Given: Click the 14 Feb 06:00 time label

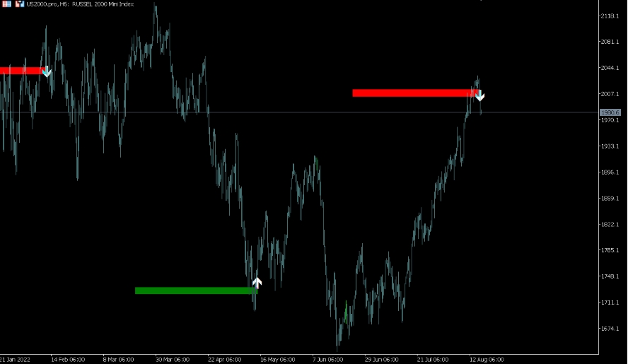Looking at the screenshot, I should [x=68, y=360].
